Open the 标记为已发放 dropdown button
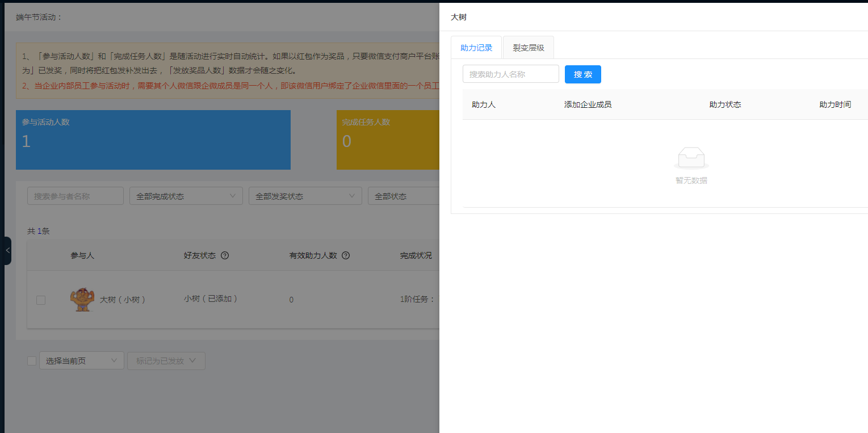868x433 pixels. click(167, 360)
